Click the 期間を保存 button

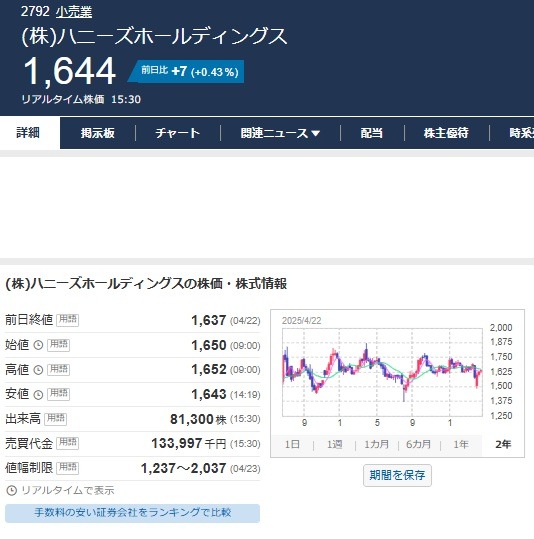coord(397,475)
